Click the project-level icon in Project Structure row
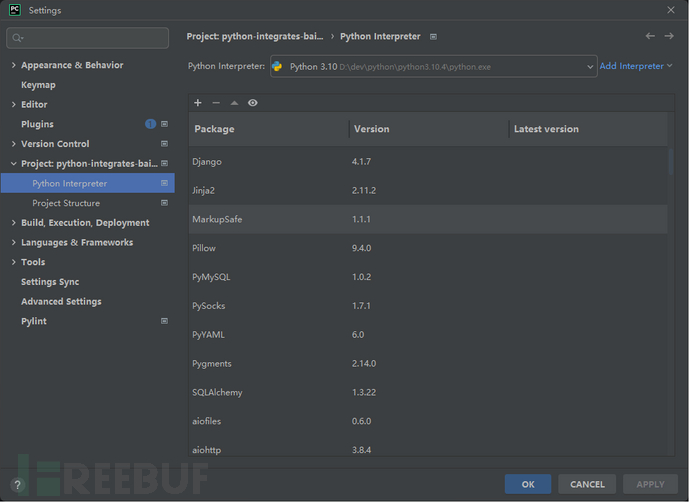The image size is (690, 503). (165, 203)
